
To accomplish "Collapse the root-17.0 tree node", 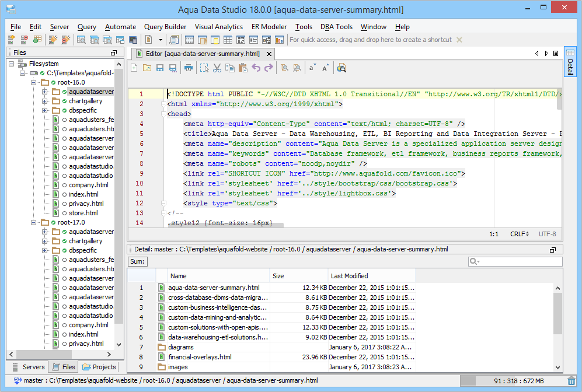I will click(33, 222).
